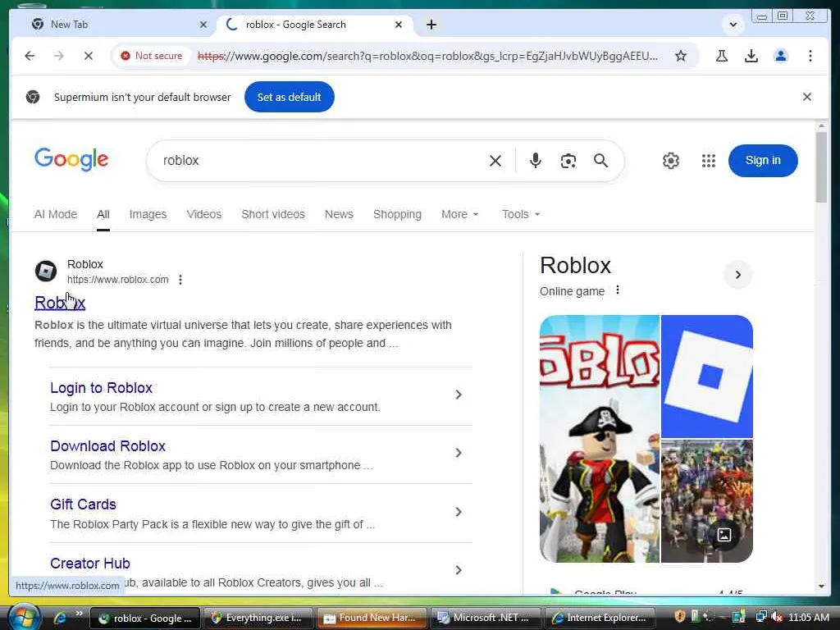
Task: Click the muted volume tray icon
Action: pyautogui.click(x=777, y=618)
